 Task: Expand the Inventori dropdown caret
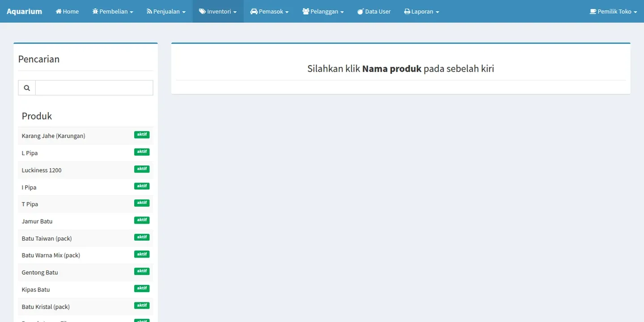click(x=235, y=12)
